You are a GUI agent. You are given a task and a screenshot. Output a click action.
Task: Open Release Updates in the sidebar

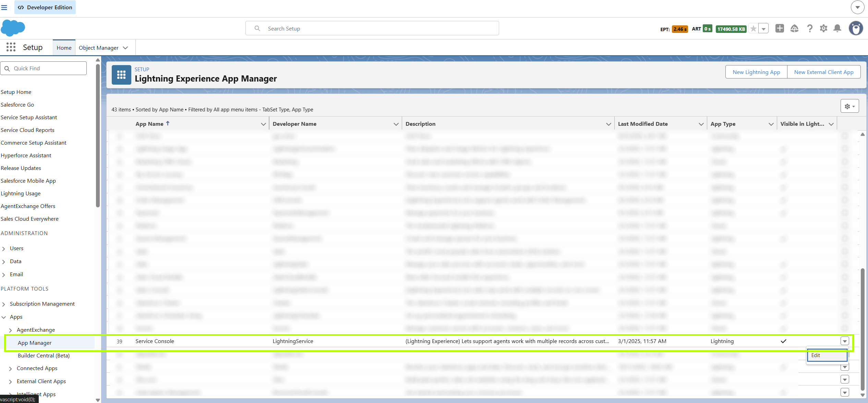(21, 168)
